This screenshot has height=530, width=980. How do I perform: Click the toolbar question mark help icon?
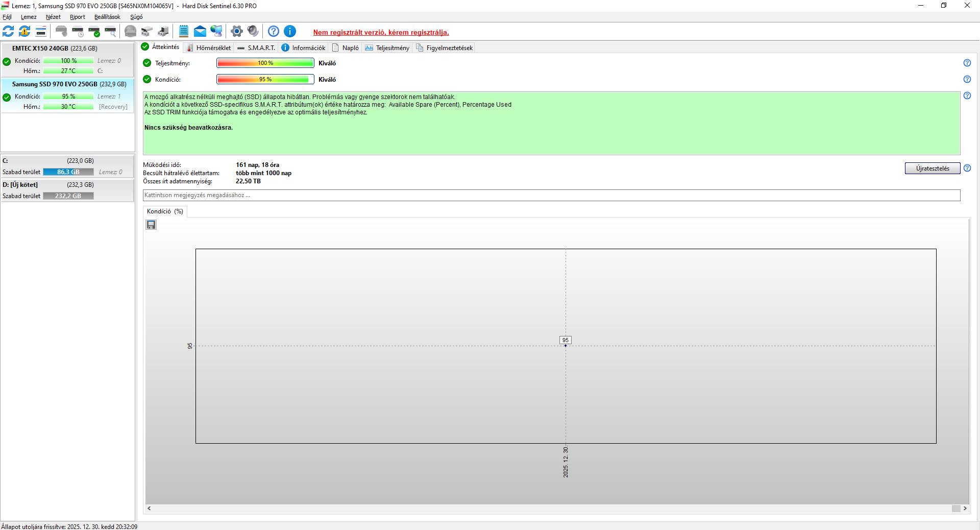tap(274, 31)
